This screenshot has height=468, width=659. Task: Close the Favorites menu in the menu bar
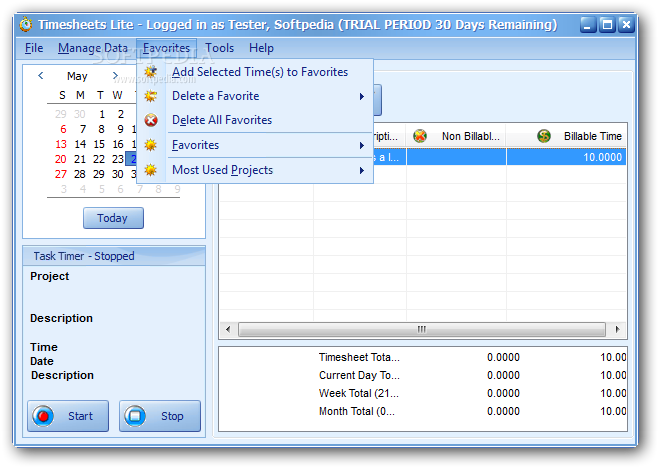click(x=166, y=48)
